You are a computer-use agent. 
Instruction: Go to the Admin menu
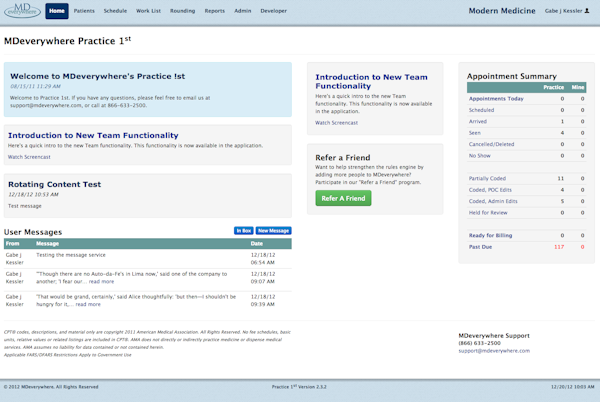pos(243,11)
